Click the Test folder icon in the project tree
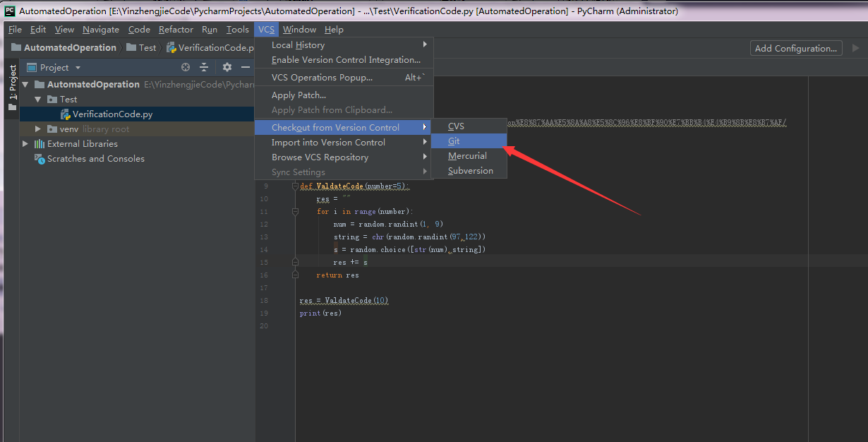This screenshot has width=868, height=442. pyautogui.click(x=52, y=100)
